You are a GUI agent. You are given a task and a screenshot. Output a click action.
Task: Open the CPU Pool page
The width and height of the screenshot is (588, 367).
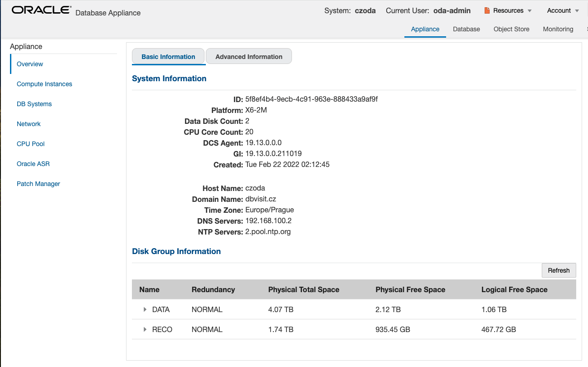[31, 144]
